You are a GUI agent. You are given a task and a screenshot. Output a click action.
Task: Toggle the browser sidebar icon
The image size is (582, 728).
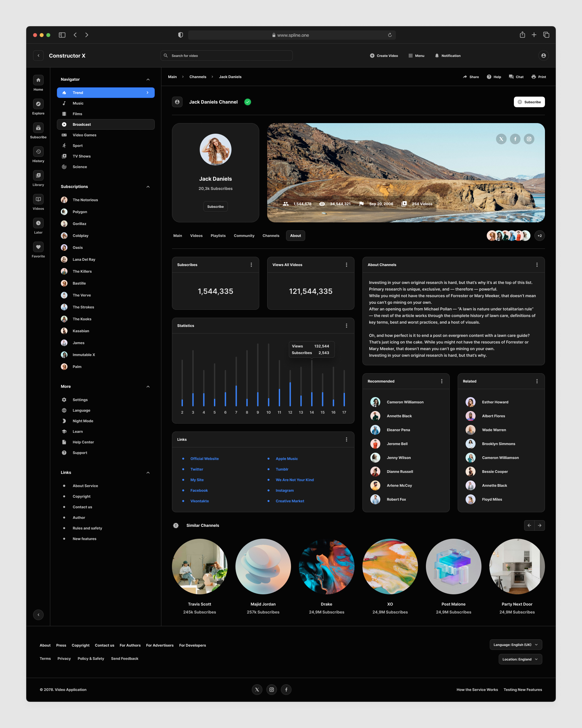62,35
